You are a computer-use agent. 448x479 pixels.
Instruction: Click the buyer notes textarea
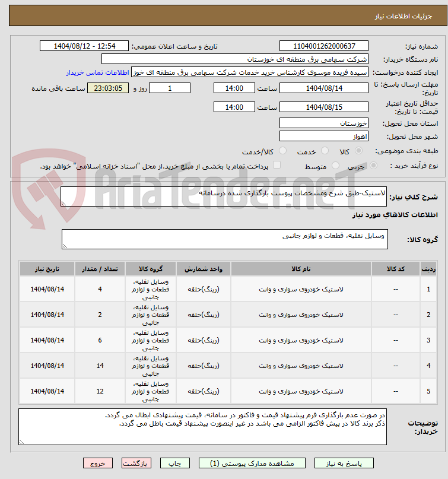(x=202, y=427)
